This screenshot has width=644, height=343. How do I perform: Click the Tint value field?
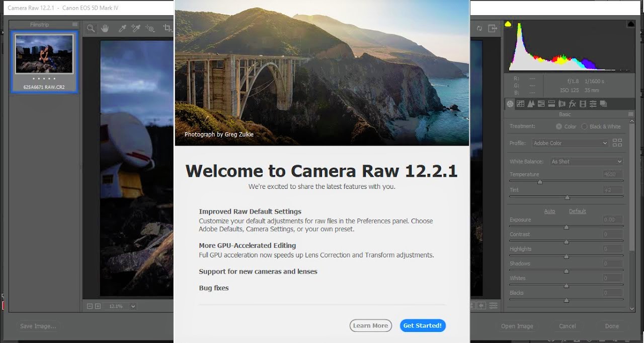(x=613, y=190)
